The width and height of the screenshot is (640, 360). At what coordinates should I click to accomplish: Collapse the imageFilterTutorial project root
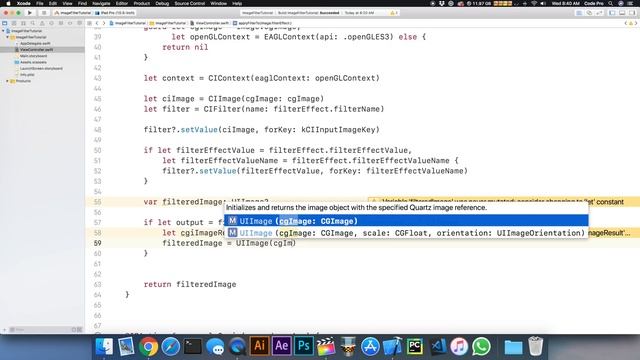click(3, 31)
